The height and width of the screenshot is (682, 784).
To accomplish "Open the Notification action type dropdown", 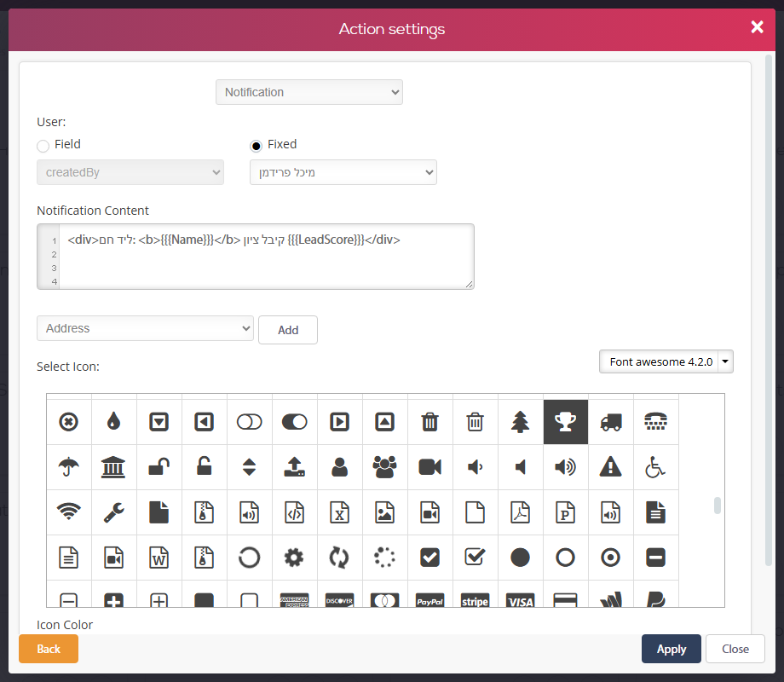I will (x=309, y=92).
